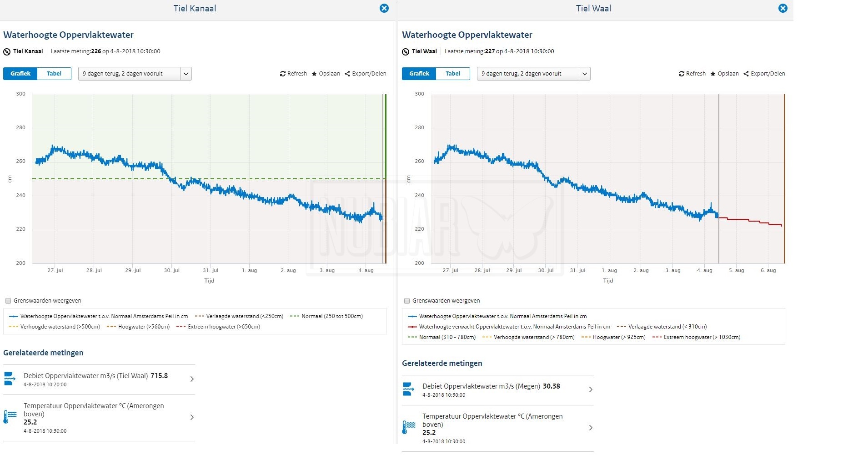Screen dimensions: 868x455
Task: Click red forecast line in Tiel Waal chart
Action: click(x=750, y=221)
